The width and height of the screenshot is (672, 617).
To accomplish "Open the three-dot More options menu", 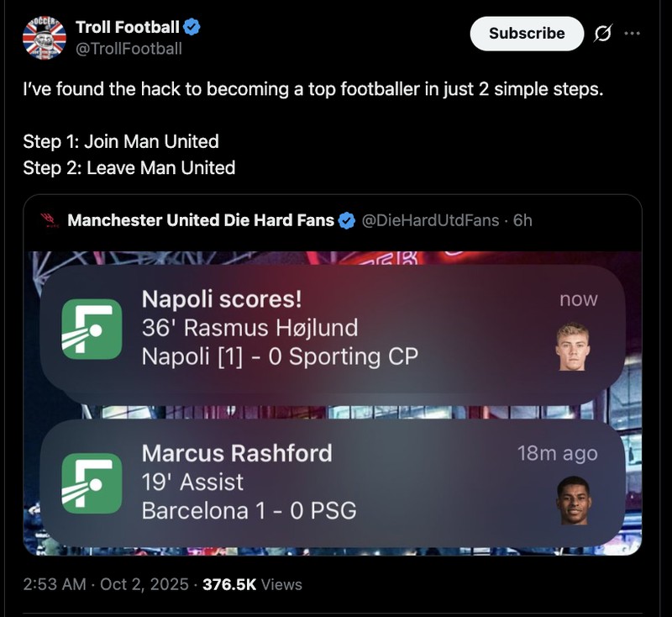I will [x=633, y=34].
